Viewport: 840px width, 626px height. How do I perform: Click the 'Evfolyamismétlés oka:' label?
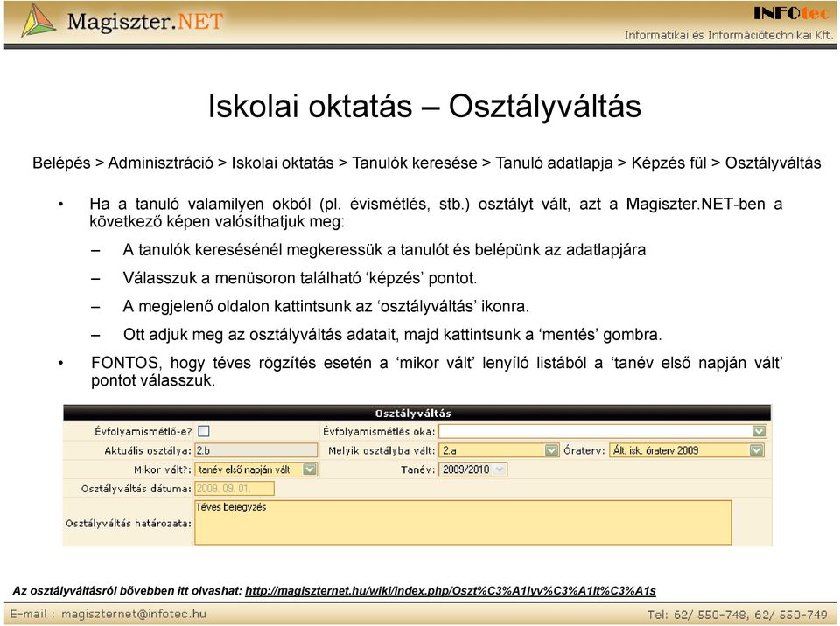point(379,432)
